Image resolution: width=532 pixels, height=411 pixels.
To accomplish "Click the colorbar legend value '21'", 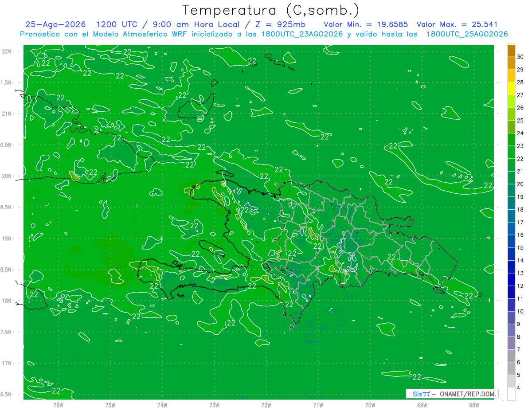I will click(x=520, y=171).
